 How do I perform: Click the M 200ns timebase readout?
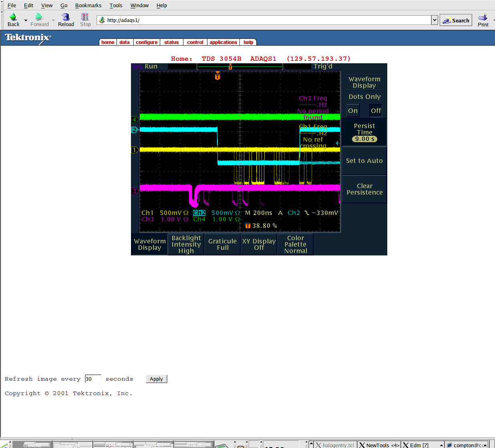click(259, 213)
